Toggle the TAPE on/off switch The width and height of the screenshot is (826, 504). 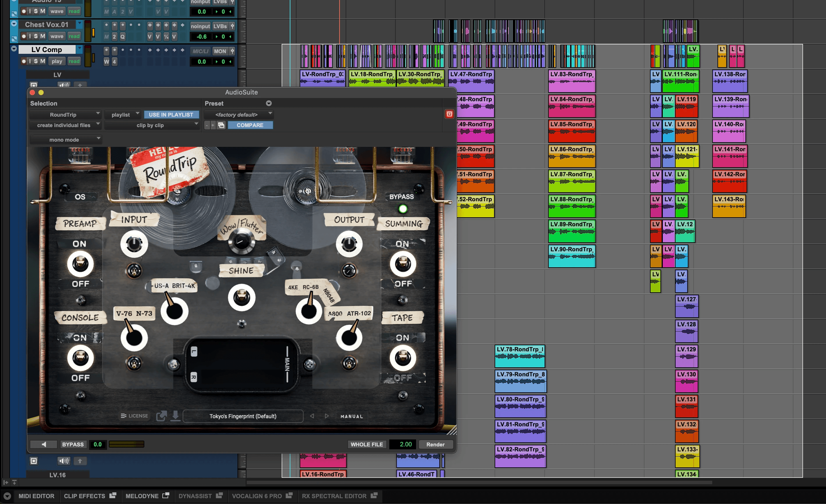coord(403,358)
